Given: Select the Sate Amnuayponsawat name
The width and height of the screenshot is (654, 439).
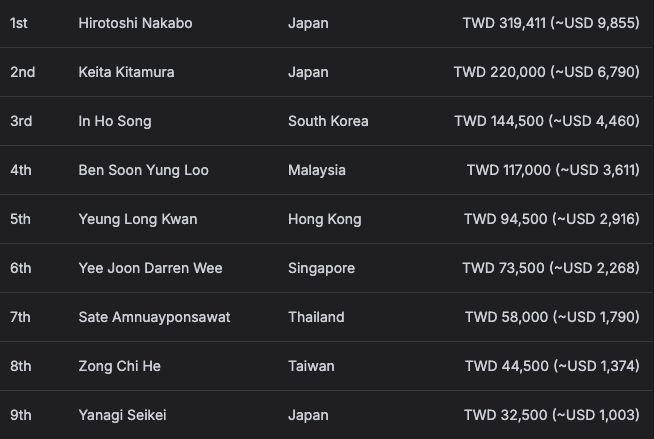Looking at the screenshot, I should pos(154,317).
